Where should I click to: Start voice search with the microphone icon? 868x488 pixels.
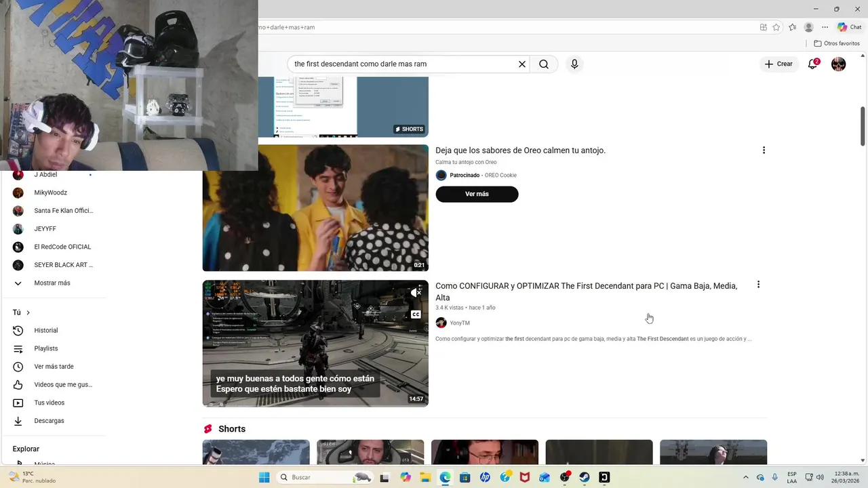tap(574, 64)
